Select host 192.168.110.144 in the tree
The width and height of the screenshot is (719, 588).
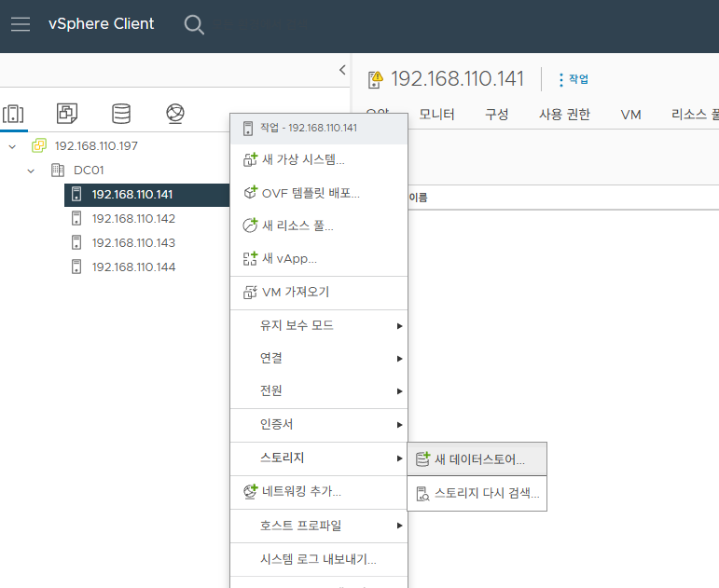pyautogui.click(x=133, y=267)
